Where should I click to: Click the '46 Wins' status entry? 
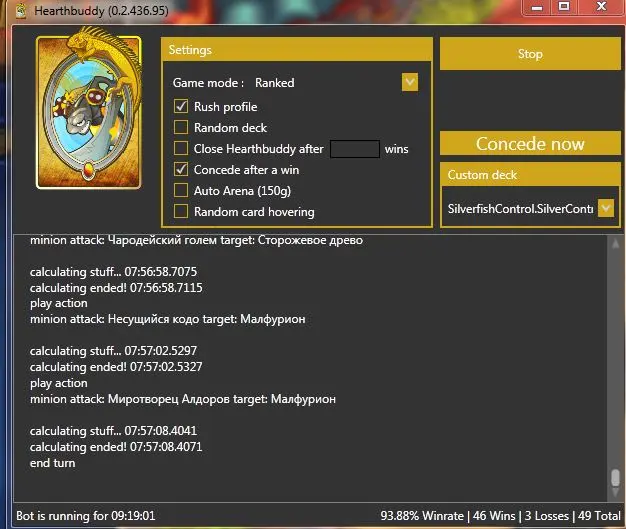tap(494, 515)
